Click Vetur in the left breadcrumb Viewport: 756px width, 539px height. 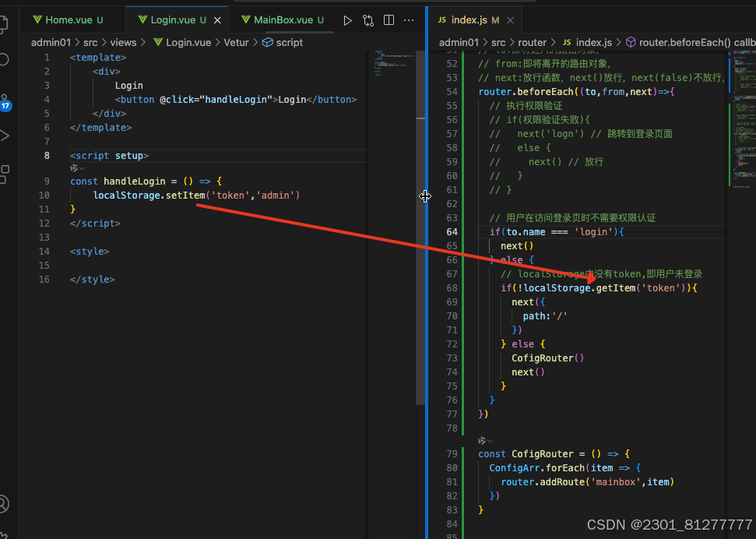click(236, 43)
